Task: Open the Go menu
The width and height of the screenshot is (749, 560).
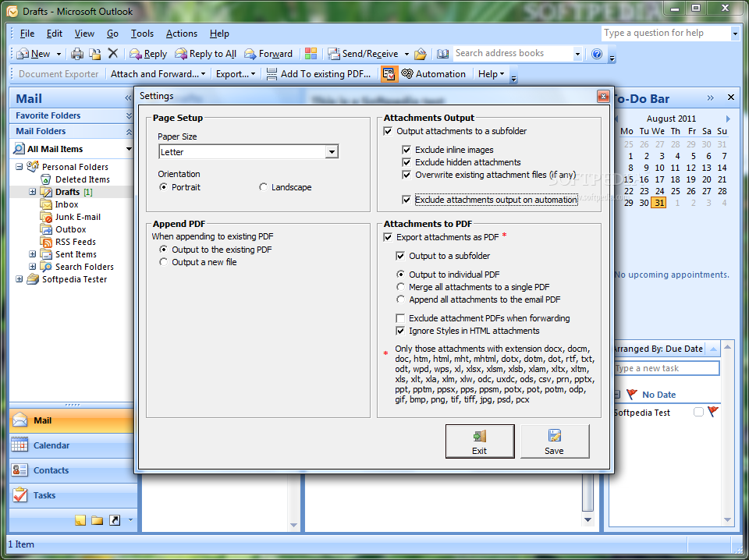Action: pyautogui.click(x=112, y=34)
